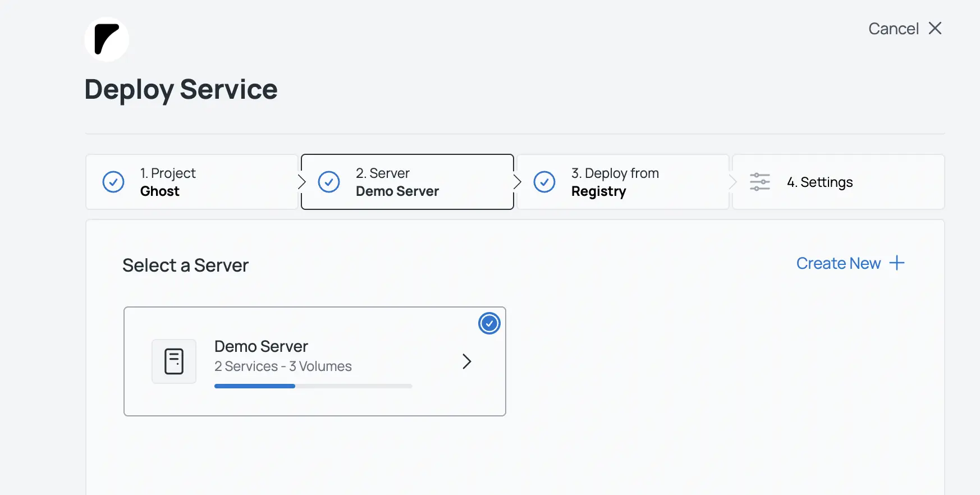Screen dimensions: 980x495
Task: Switch to the 4. Settings step
Action: [837, 182]
